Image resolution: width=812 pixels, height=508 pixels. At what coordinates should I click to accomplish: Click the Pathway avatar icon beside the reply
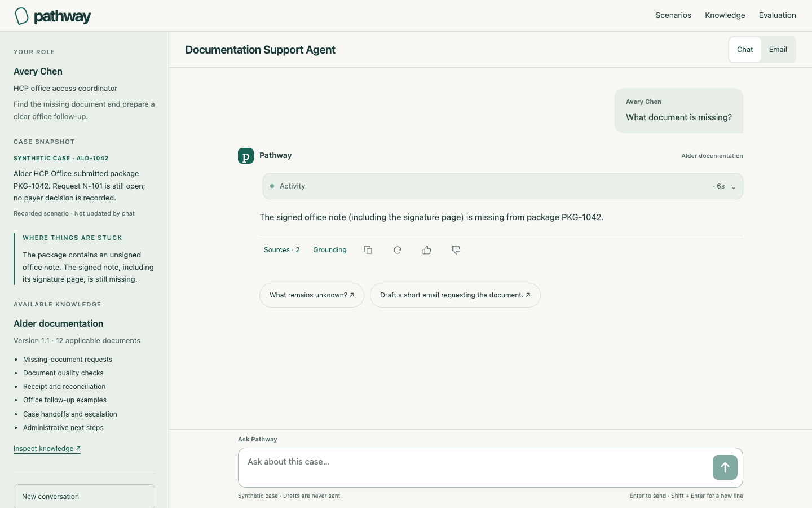tap(246, 156)
